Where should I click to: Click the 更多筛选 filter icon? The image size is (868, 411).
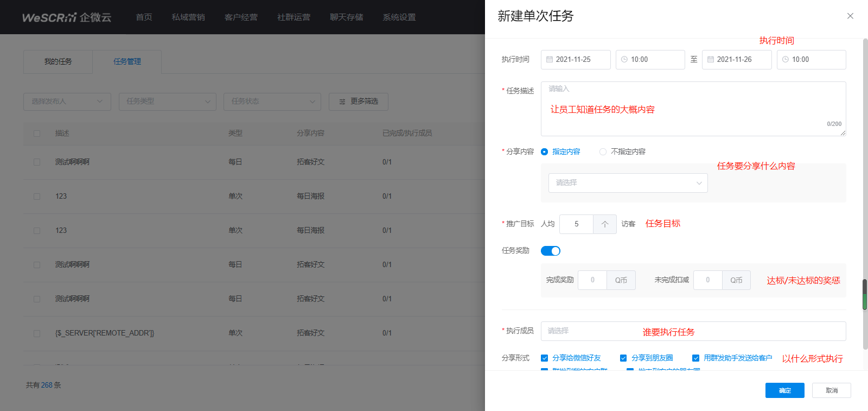click(342, 102)
